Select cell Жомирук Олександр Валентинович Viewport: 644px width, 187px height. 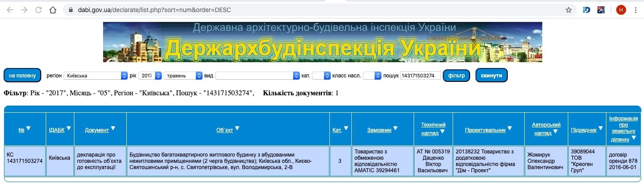(546, 161)
